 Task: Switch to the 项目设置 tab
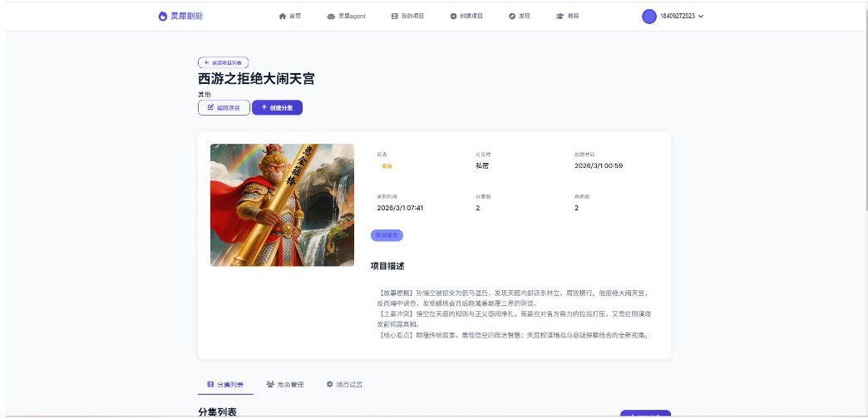tap(344, 384)
